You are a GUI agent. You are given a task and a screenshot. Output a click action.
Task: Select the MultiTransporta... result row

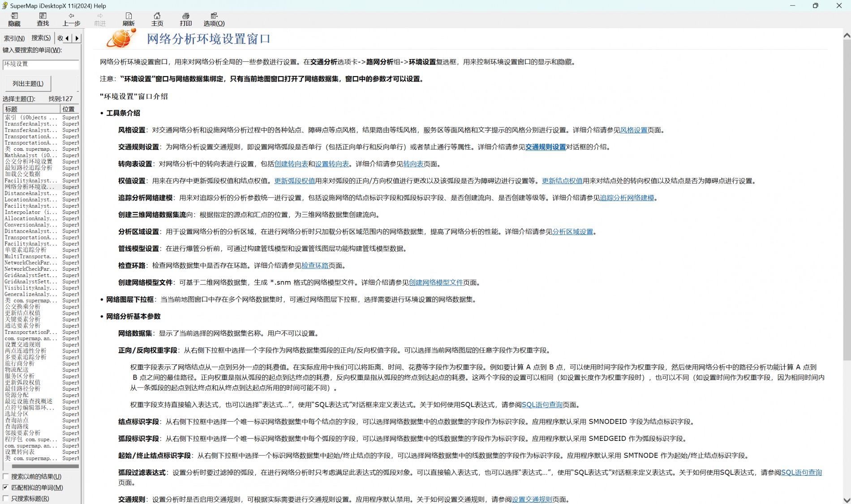click(41, 256)
